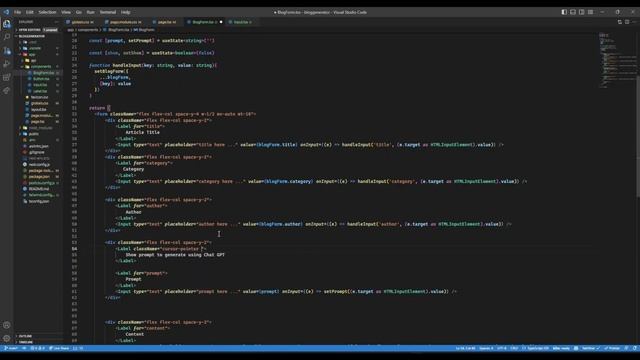This screenshot has height=360, width=640.
Task: Open the Help menu
Action: (x=126, y=12)
